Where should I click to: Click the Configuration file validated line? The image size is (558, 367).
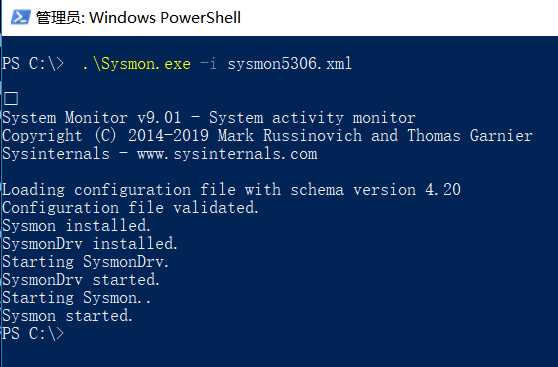[130, 208]
